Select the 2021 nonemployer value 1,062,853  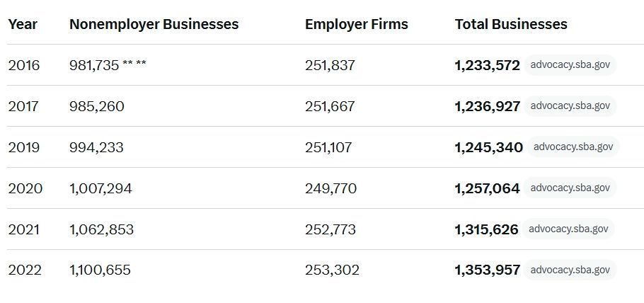(101, 229)
